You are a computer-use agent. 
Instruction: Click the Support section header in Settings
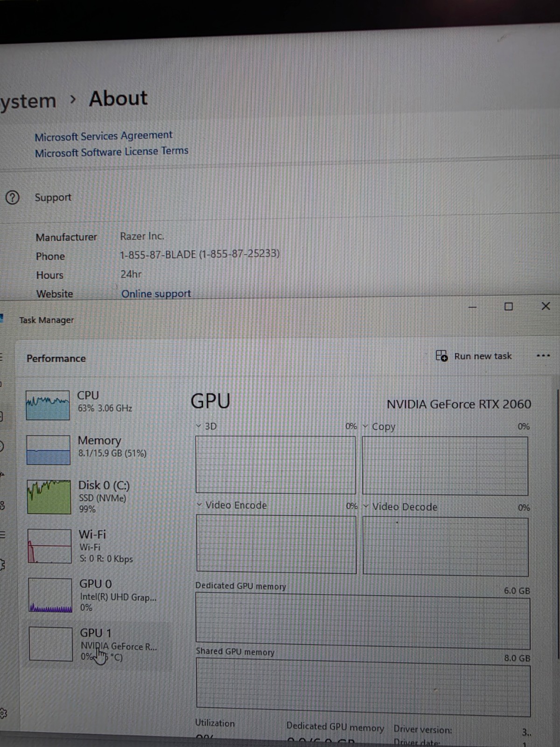[x=53, y=197]
